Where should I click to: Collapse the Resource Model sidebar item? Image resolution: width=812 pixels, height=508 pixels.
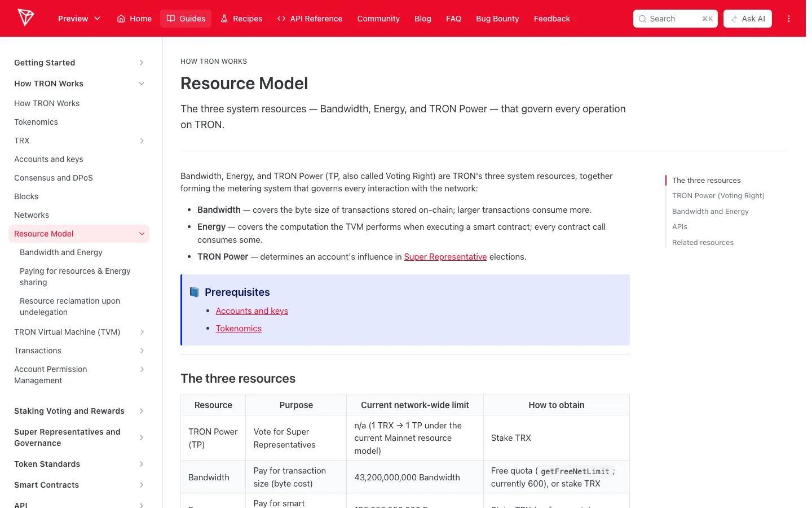click(142, 234)
